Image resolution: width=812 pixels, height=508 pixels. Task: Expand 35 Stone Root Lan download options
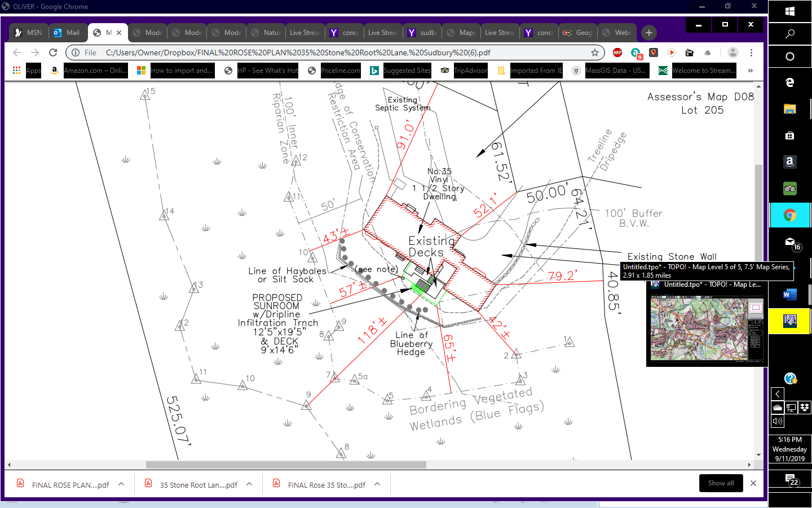pyautogui.click(x=249, y=484)
